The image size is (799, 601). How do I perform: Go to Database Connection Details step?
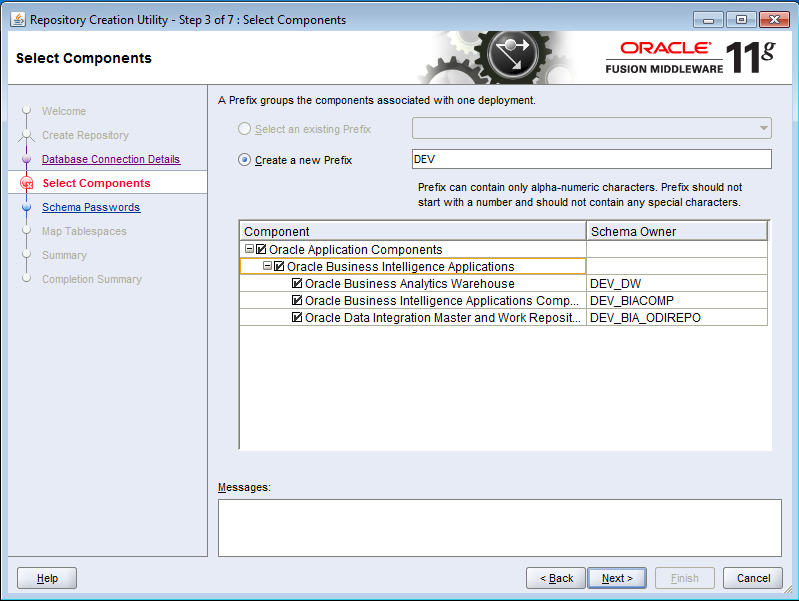point(111,159)
